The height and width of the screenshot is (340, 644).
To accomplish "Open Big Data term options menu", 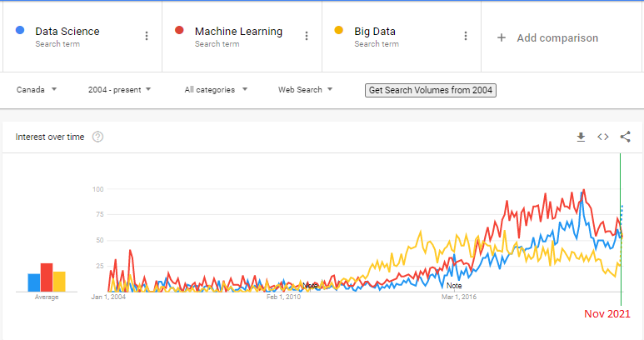I will 466,36.
